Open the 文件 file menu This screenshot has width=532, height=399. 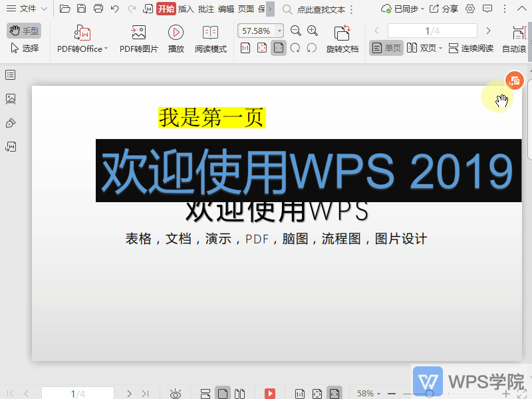27,9
